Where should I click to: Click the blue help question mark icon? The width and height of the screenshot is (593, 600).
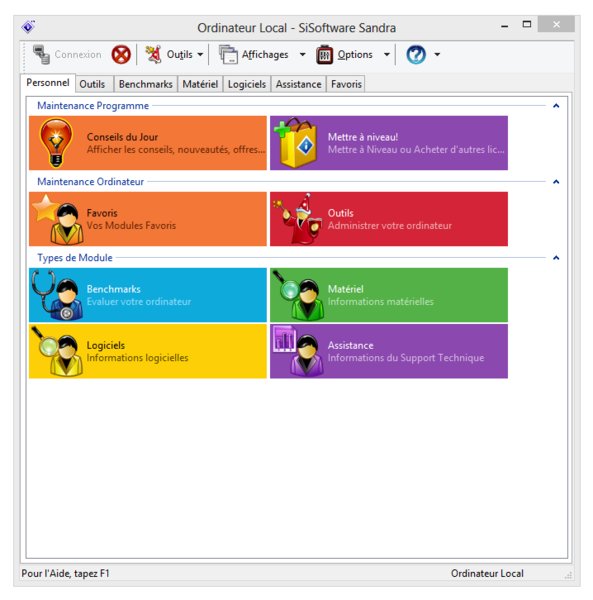tap(416, 55)
